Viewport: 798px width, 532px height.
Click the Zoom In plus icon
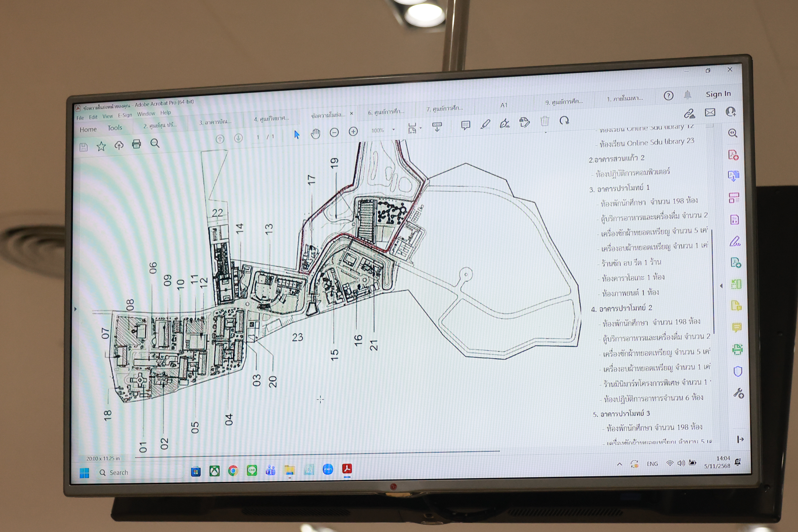[x=353, y=132]
